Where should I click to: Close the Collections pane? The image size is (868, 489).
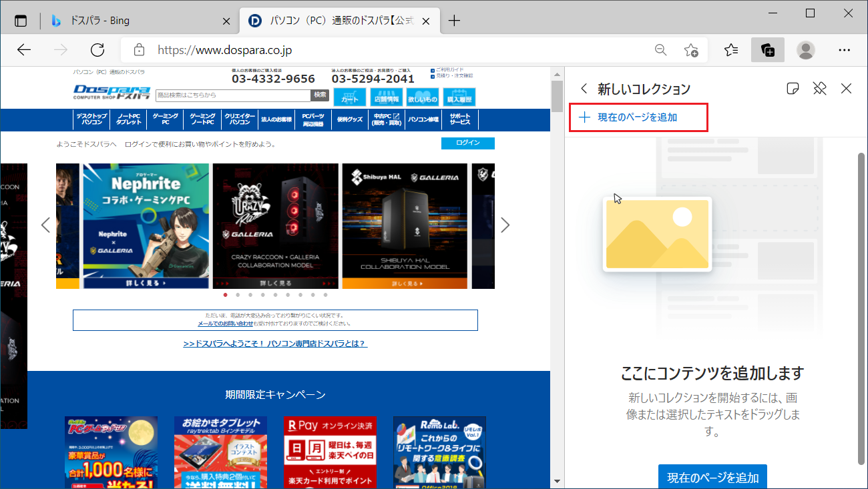(847, 89)
